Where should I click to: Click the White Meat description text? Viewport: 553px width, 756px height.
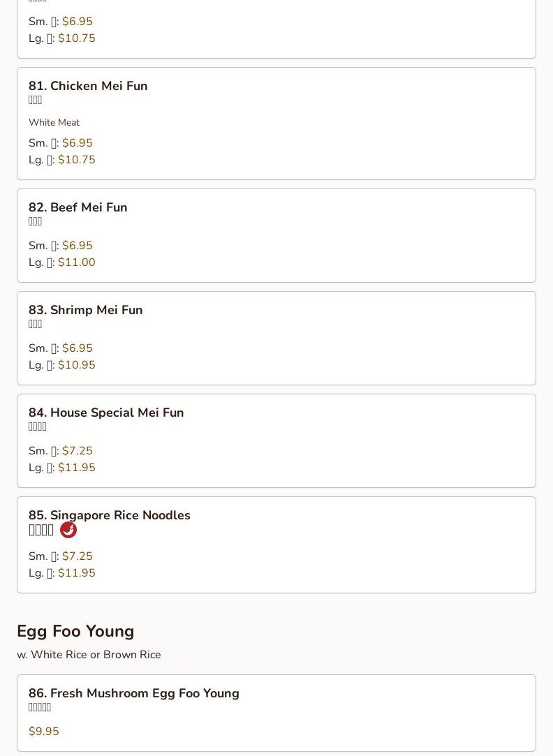point(54,122)
